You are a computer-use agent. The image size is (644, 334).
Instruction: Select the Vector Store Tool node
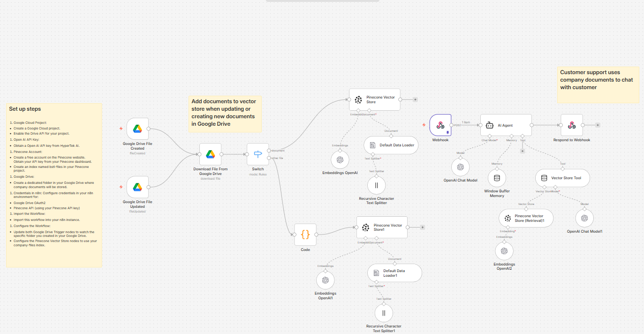pos(562,178)
